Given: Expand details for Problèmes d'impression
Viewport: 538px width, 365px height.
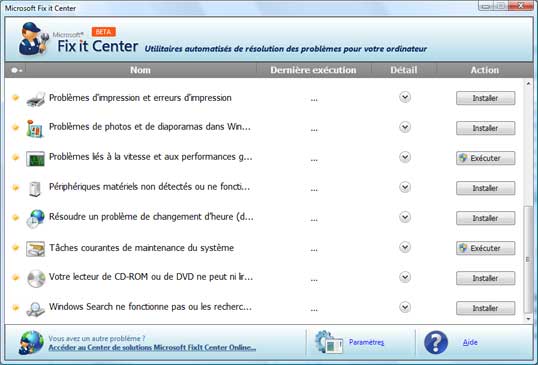Looking at the screenshot, I should pos(405,97).
